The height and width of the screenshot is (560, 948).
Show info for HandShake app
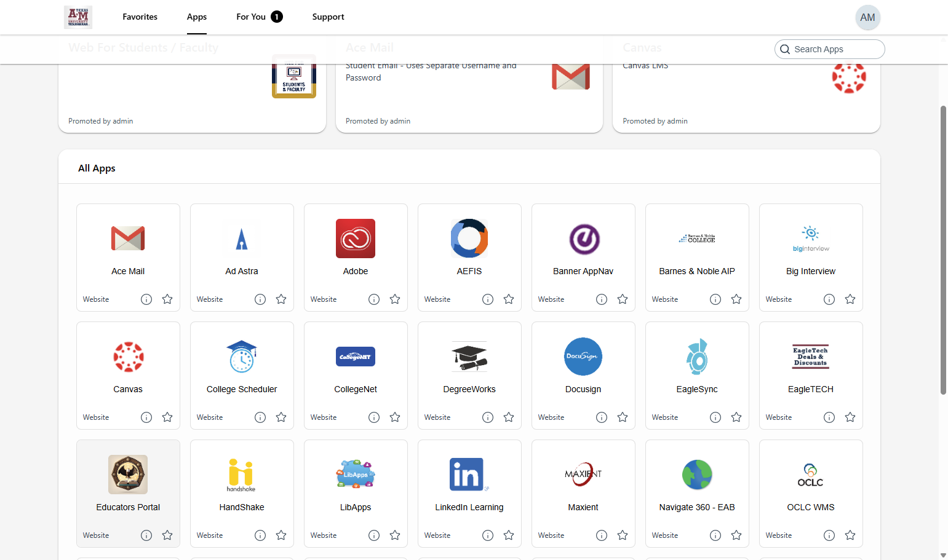260,535
